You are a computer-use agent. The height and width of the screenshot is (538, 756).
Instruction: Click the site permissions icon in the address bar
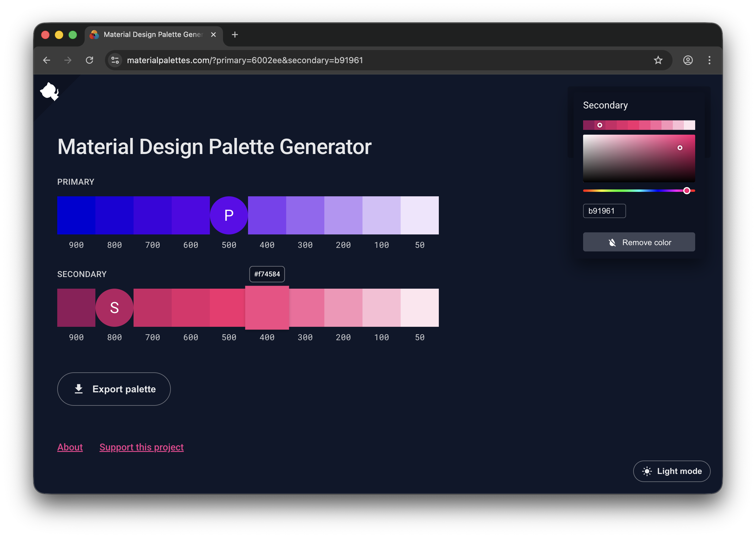[115, 60]
